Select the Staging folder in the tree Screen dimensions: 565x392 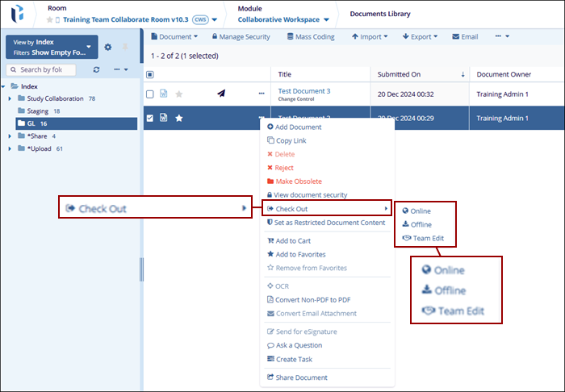point(38,111)
